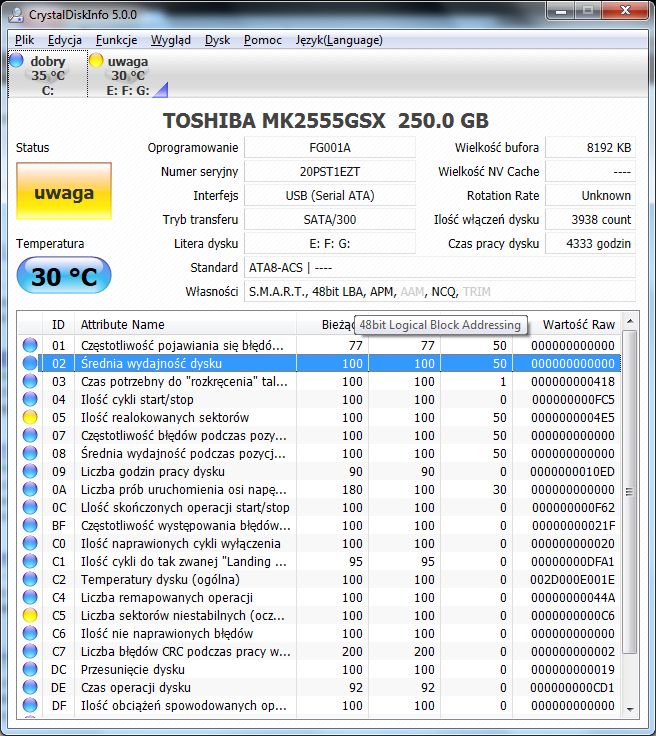The width and height of the screenshot is (656, 736).
Task: Click the yellow health dot on the E: F: G: tab
Action: [x=96, y=60]
